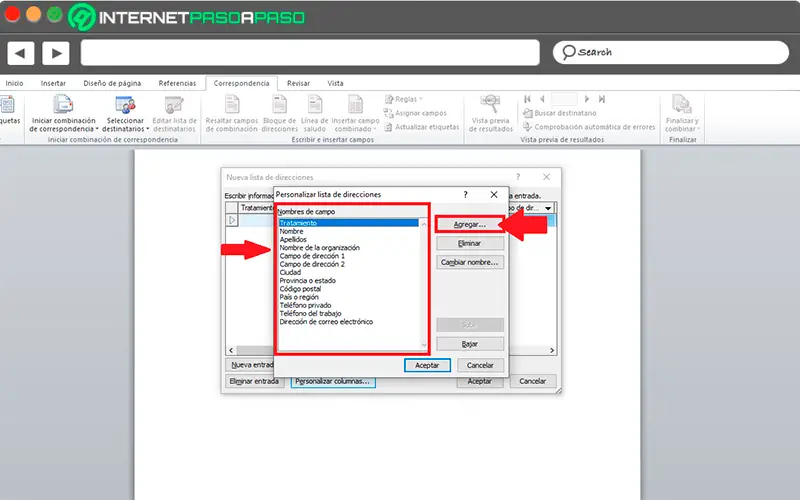Click help icon in Personalizar lista dialog
The image size is (800, 500).
[465, 194]
